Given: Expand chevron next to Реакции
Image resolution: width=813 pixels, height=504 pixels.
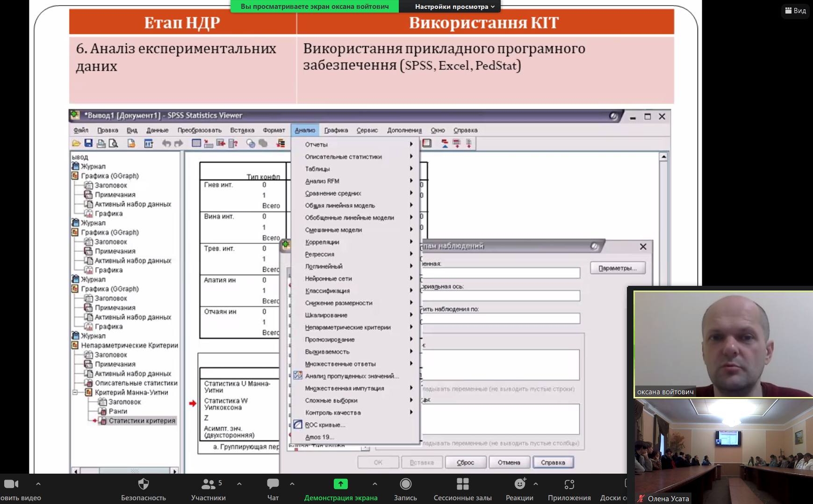Looking at the screenshot, I should (x=536, y=484).
